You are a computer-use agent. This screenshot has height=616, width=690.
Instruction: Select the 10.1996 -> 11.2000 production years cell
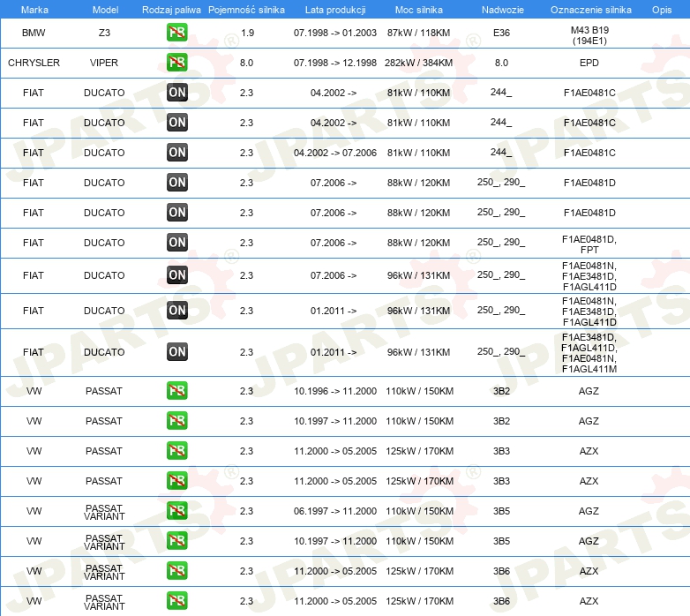335,391
